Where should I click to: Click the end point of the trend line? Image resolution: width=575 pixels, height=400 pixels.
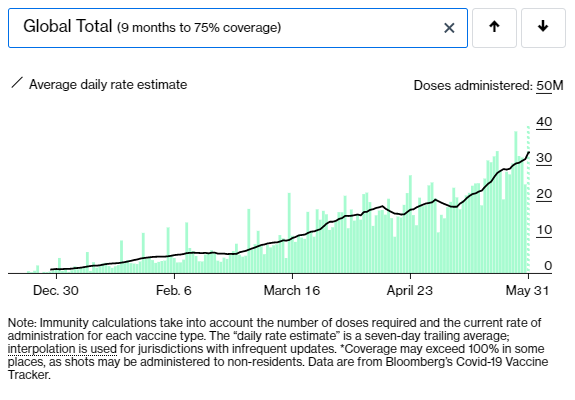tap(528, 153)
